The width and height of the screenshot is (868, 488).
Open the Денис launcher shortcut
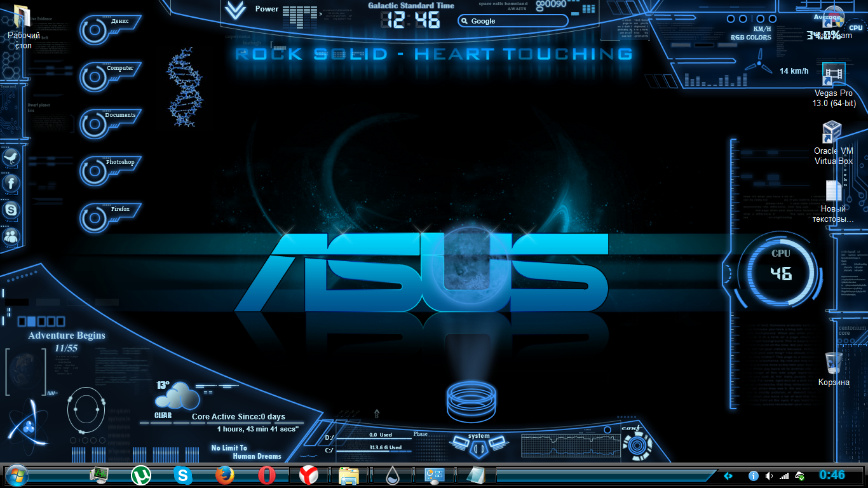point(109,29)
